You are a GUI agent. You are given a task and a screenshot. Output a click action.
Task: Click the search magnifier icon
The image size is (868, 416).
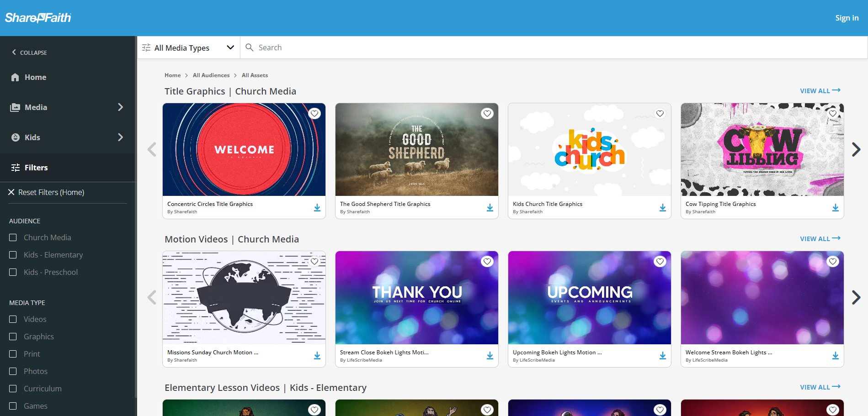tap(249, 47)
